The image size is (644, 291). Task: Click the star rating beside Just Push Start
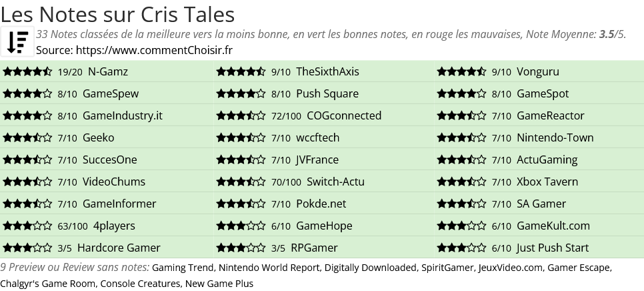pos(461,248)
